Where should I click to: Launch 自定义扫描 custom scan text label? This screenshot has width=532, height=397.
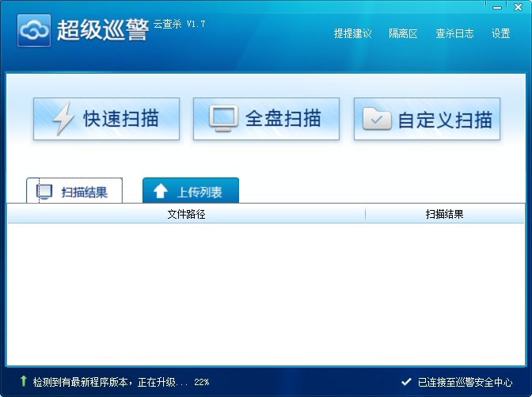coord(445,120)
